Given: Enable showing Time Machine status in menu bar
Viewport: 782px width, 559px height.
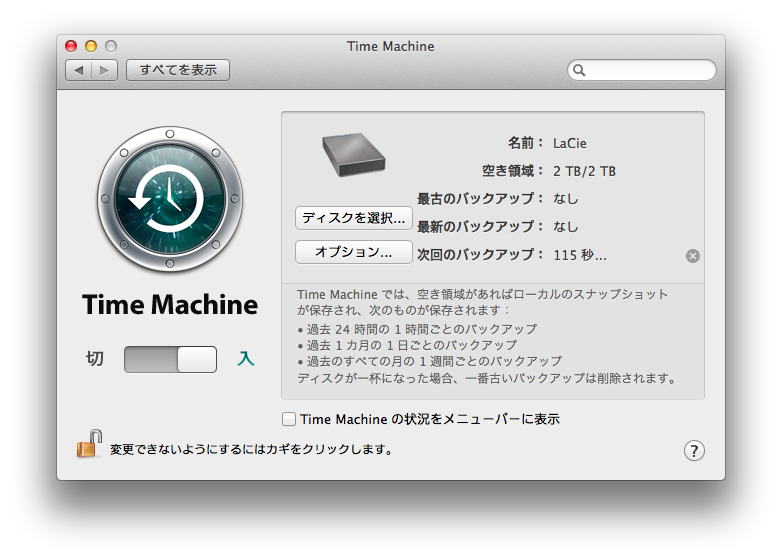Looking at the screenshot, I should [289, 419].
